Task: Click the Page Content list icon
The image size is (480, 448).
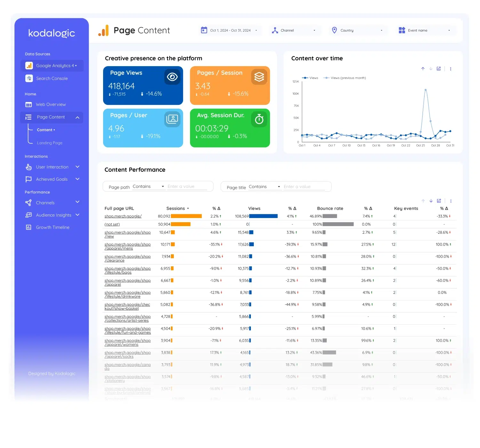Action: click(x=28, y=117)
